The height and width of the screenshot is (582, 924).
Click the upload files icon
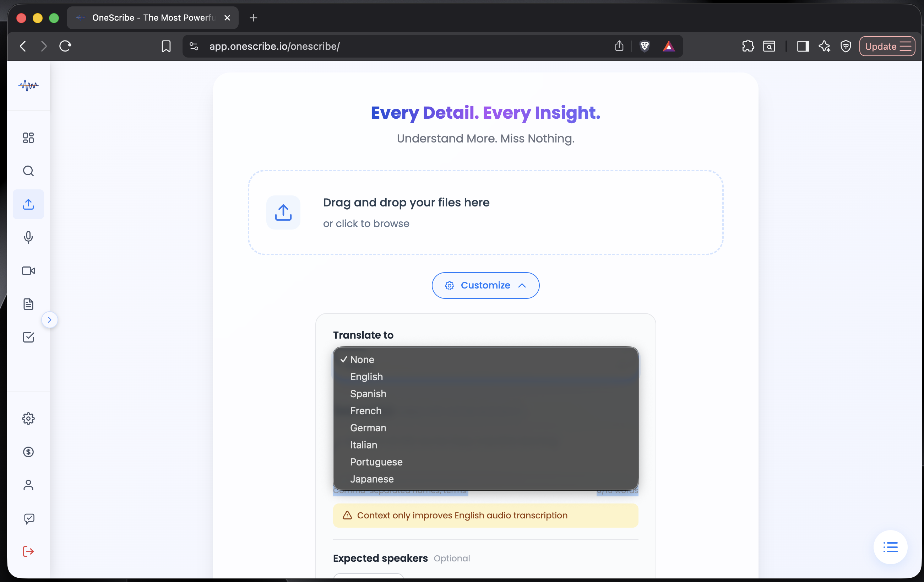pos(28,204)
